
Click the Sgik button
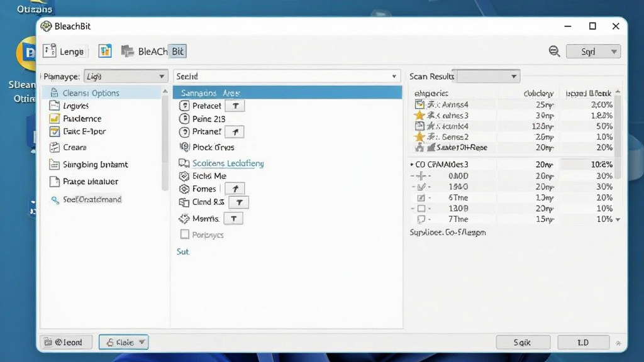pos(523,343)
